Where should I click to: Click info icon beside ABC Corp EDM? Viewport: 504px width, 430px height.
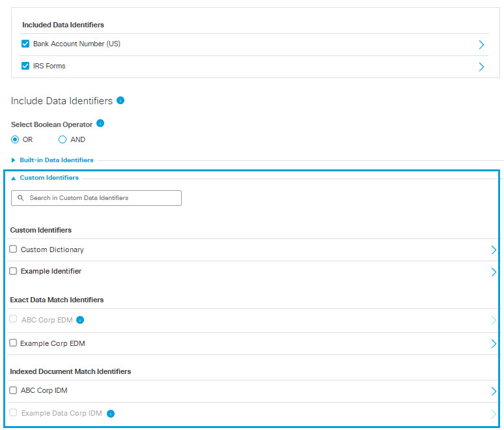[x=80, y=320]
